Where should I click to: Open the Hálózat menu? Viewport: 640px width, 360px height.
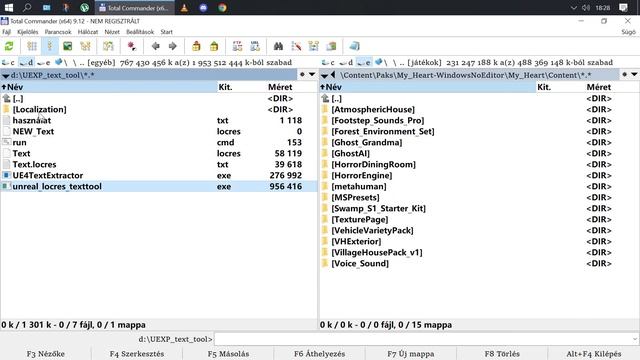[88, 32]
